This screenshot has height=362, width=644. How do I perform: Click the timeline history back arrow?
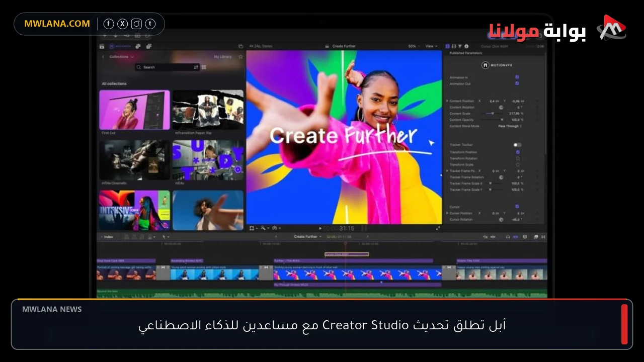(275, 237)
